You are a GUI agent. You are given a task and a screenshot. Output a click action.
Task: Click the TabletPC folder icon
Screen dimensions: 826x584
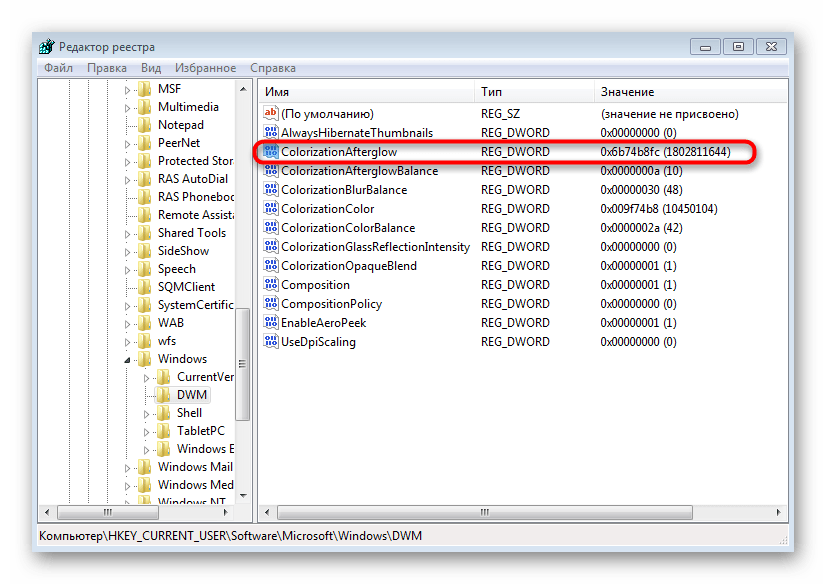pyautogui.click(x=164, y=431)
